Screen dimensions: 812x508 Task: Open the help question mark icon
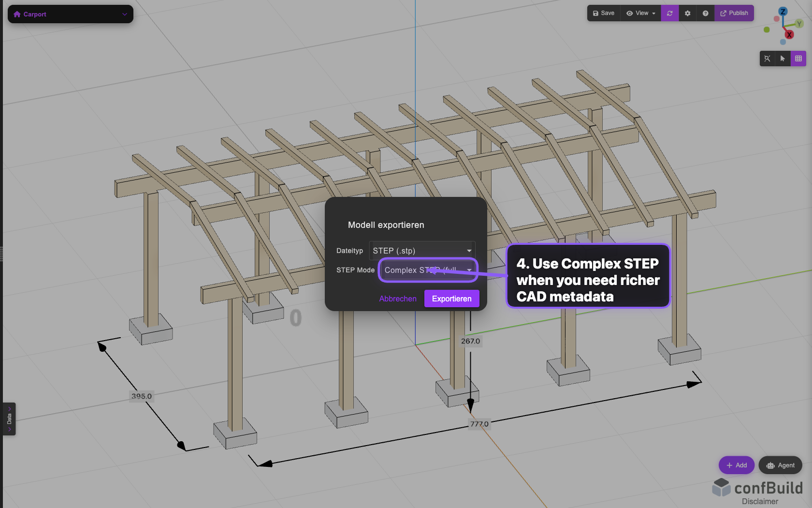[705, 13]
